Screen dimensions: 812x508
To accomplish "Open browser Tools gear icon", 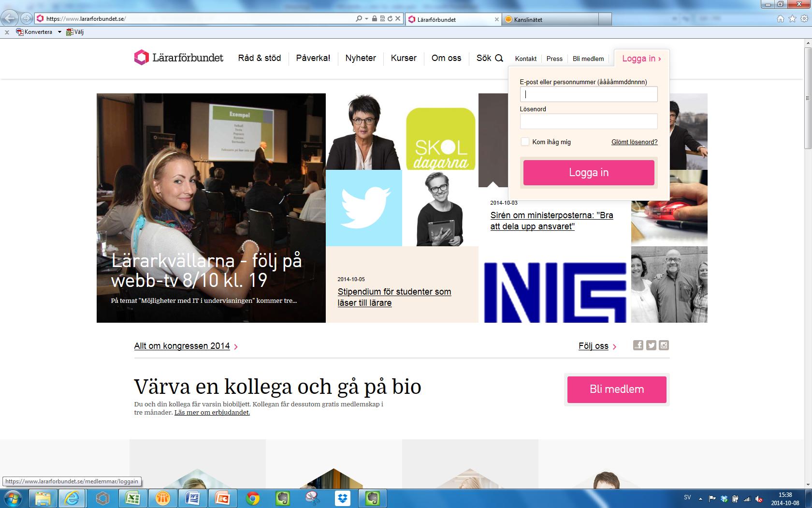I will (804, 19).
